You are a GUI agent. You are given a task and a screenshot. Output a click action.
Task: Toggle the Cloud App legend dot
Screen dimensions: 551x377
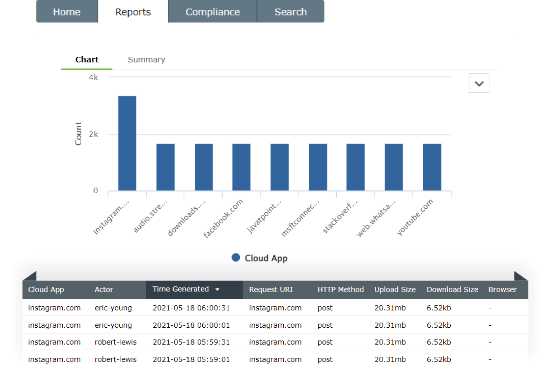pyautogui.click(x=235, y=258)
